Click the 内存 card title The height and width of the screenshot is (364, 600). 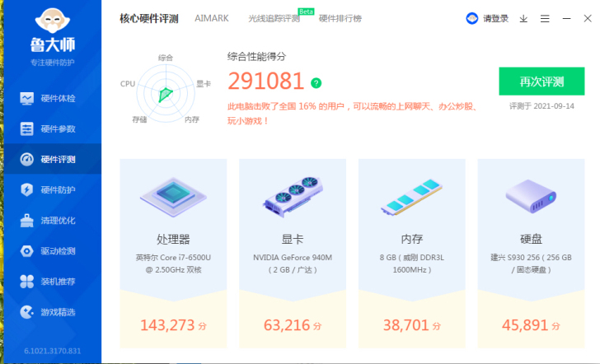point(412,240)
